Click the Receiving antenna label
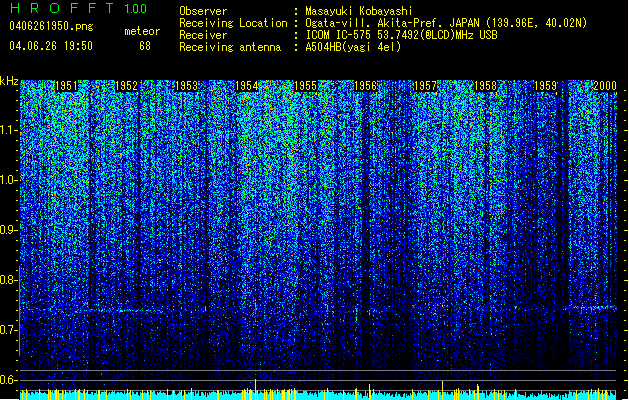Image resolution: width=629 pixels, height=400 pixels. pyautogui.click(x=230, y=47)
